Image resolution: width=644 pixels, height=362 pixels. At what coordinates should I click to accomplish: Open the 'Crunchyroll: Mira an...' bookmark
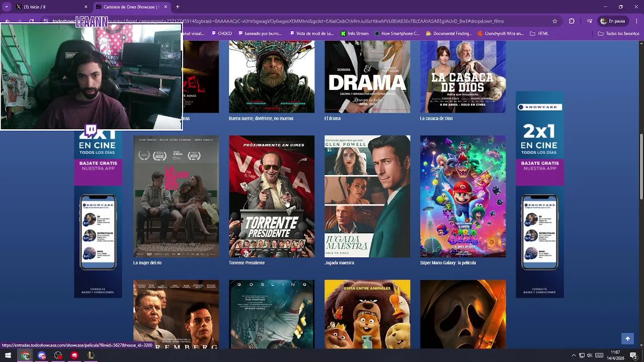tap(501, 34)
